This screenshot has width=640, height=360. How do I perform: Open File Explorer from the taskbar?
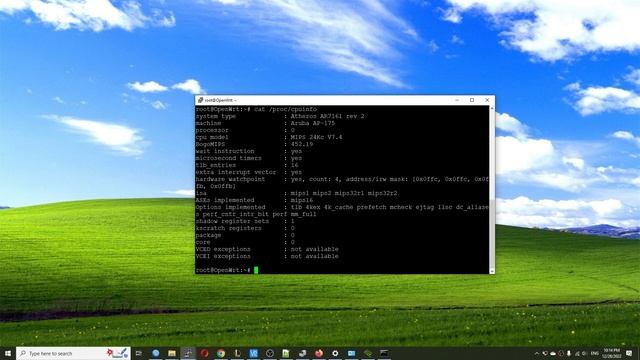(172, 353)
